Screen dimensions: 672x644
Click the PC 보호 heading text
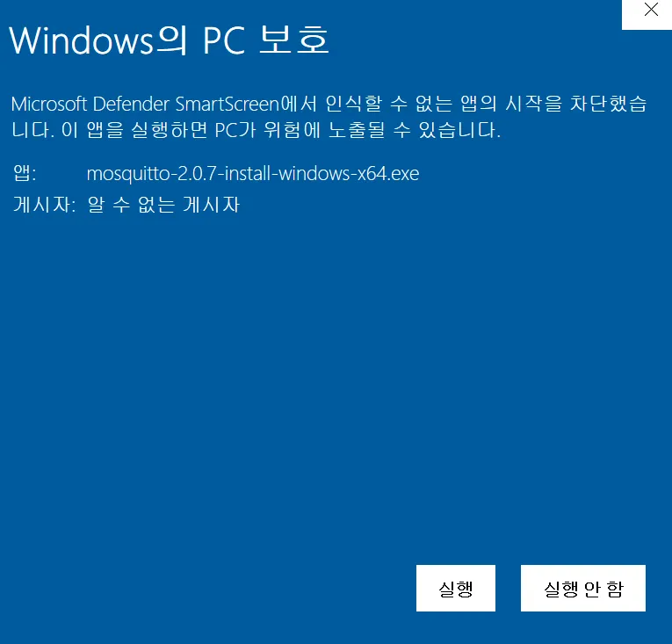pyautogui.click(x=265, y=40)
